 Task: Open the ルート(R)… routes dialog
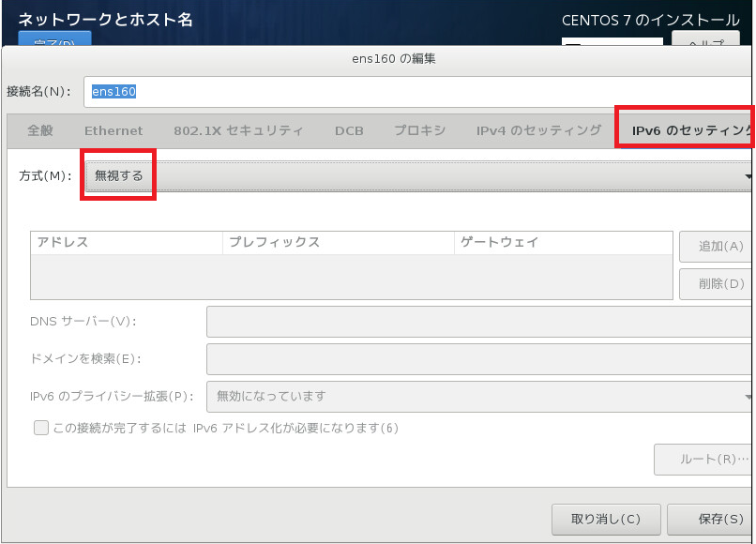coord(703,460)
